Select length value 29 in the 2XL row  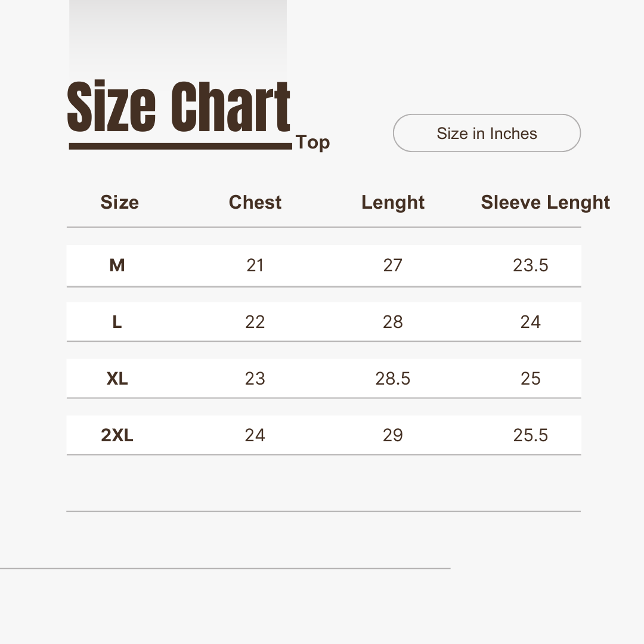(x=393, y=435)
